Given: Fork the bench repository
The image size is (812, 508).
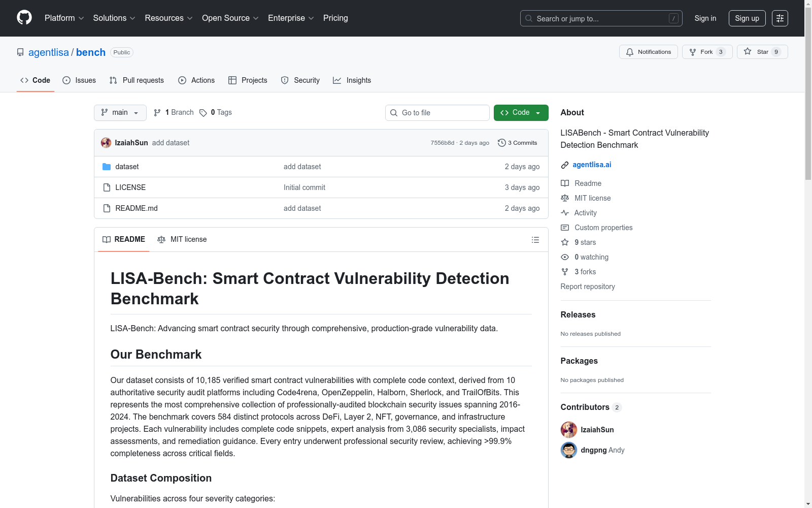Looking at the screenshot, I should (707, 52).
